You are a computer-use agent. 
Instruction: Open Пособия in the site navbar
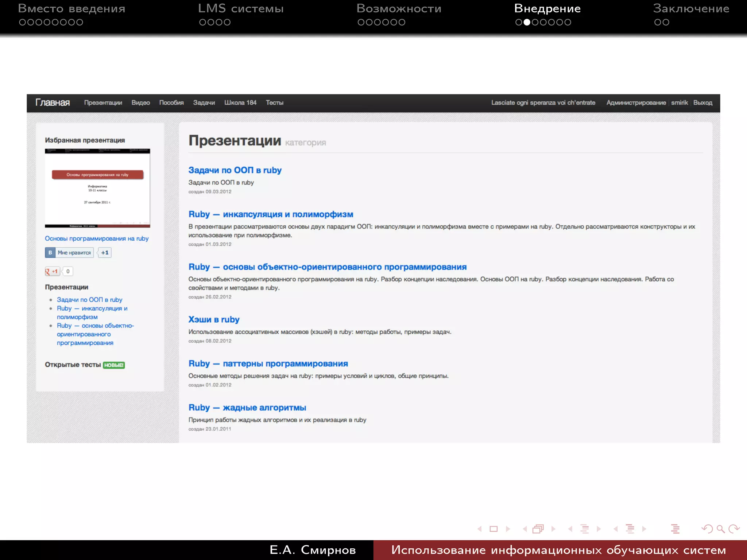pos(171,103)
